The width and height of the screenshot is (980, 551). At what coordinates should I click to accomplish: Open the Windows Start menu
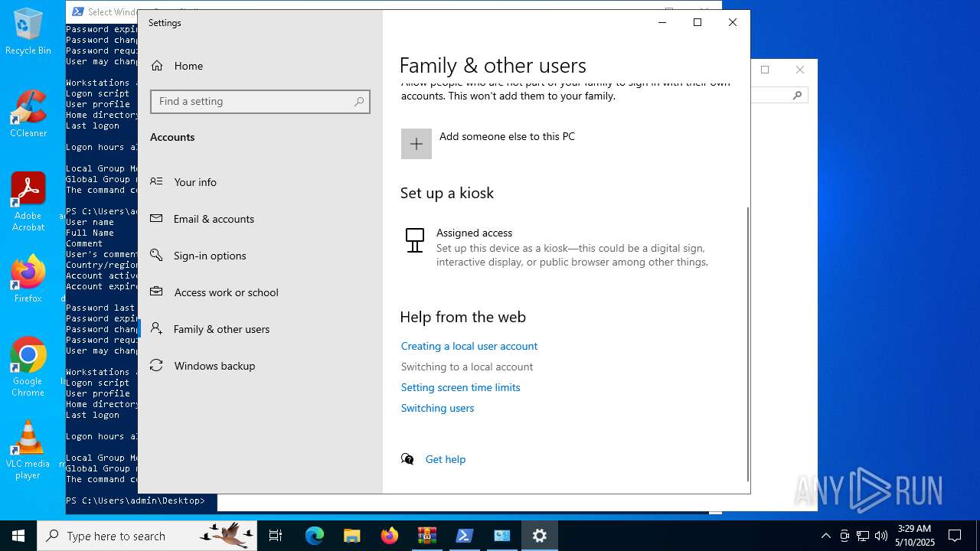(x=18, y=536)
